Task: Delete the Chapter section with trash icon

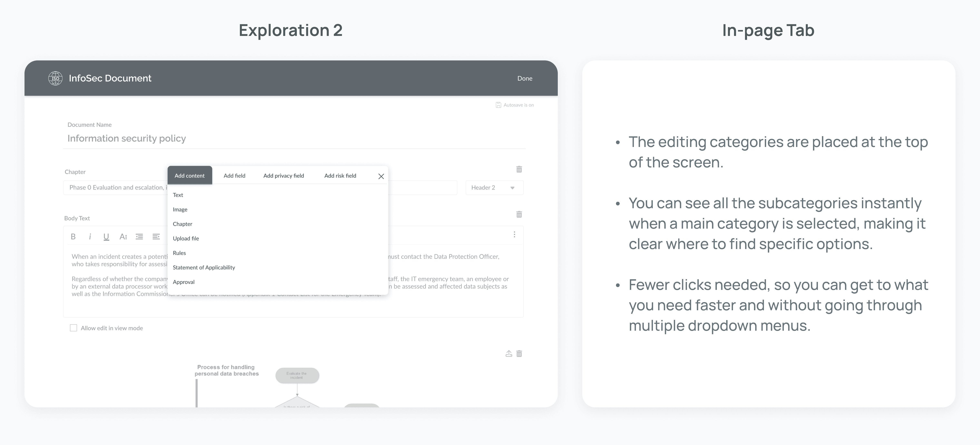Action: click(519, 169)
